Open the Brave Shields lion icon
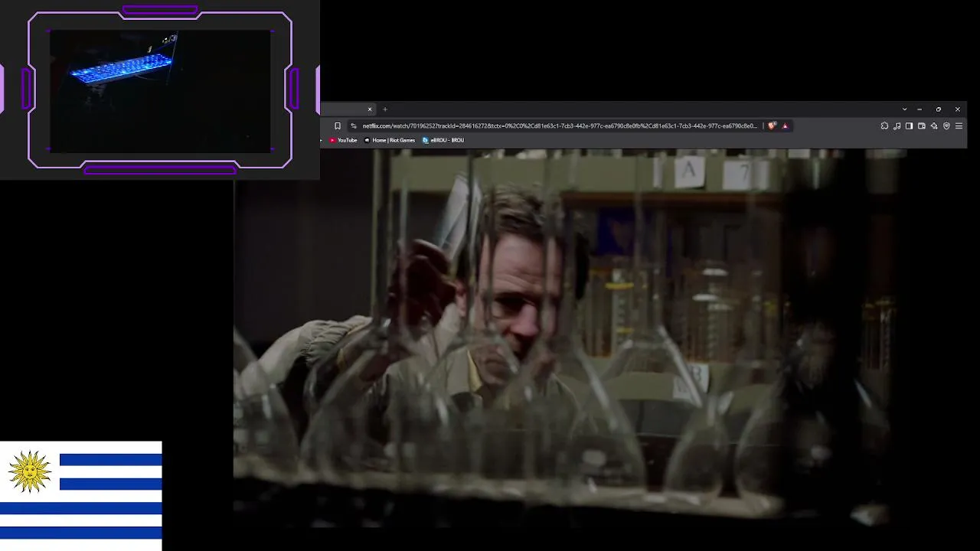The height and width of the screenshot is (551, 980). 772,126
